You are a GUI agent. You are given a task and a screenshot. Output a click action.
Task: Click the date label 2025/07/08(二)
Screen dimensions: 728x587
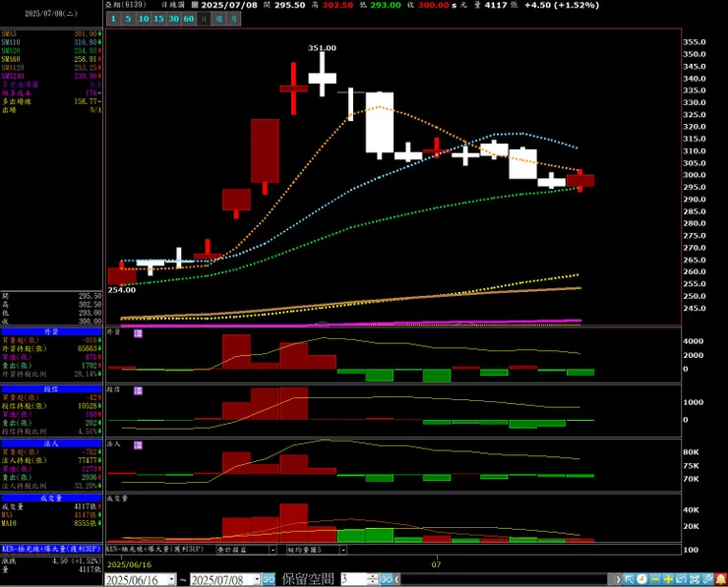tap(51, 14)
